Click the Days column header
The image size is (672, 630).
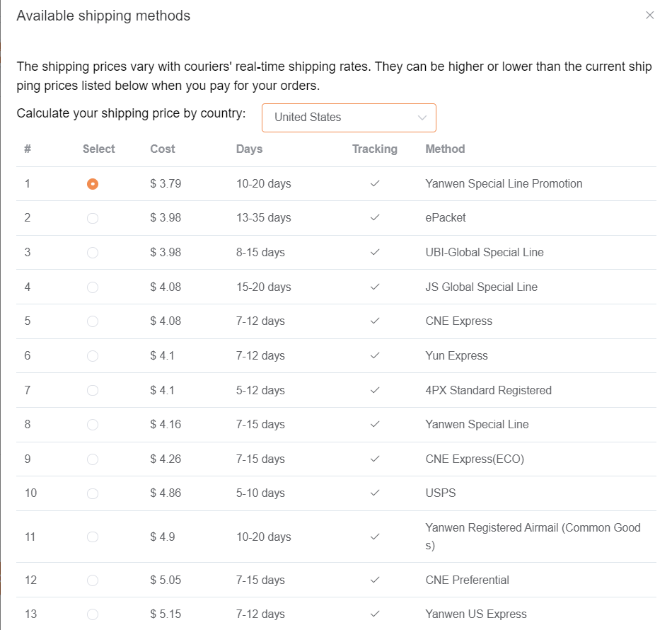tap(250, 149)
